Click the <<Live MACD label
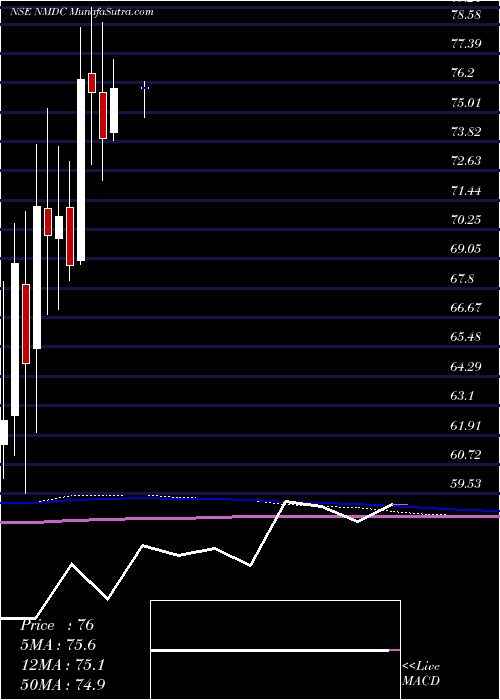The height and width of the screenshot is (700, 500). [421, 674]
